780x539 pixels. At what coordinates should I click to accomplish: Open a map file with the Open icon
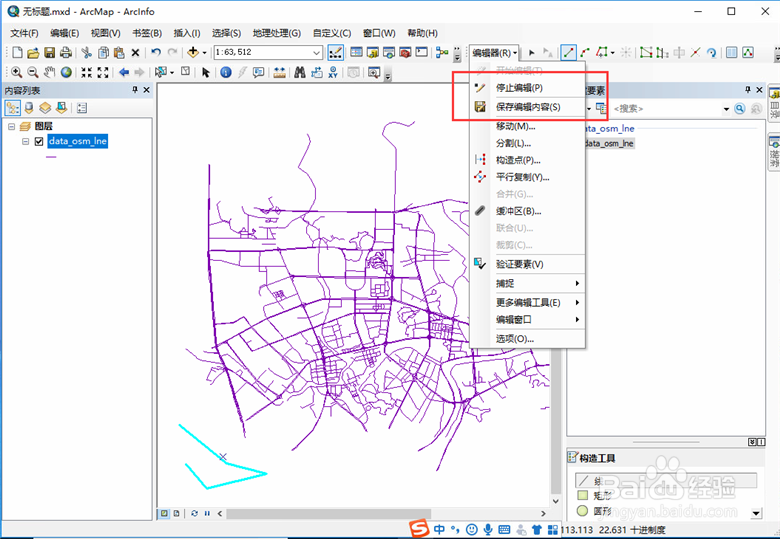(33, 52)
